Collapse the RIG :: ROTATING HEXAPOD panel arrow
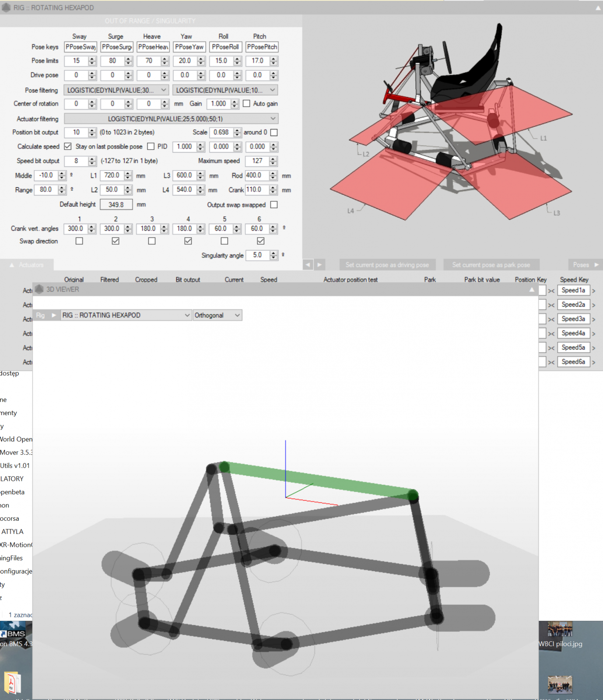This screenshot has height=700, width=603. (598, 8)
